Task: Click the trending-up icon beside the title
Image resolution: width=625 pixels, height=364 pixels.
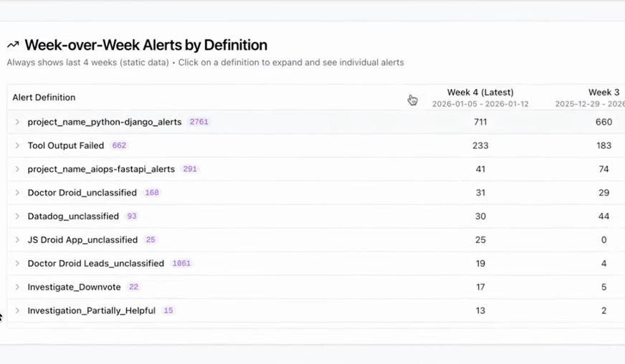Action: point(13,45)
